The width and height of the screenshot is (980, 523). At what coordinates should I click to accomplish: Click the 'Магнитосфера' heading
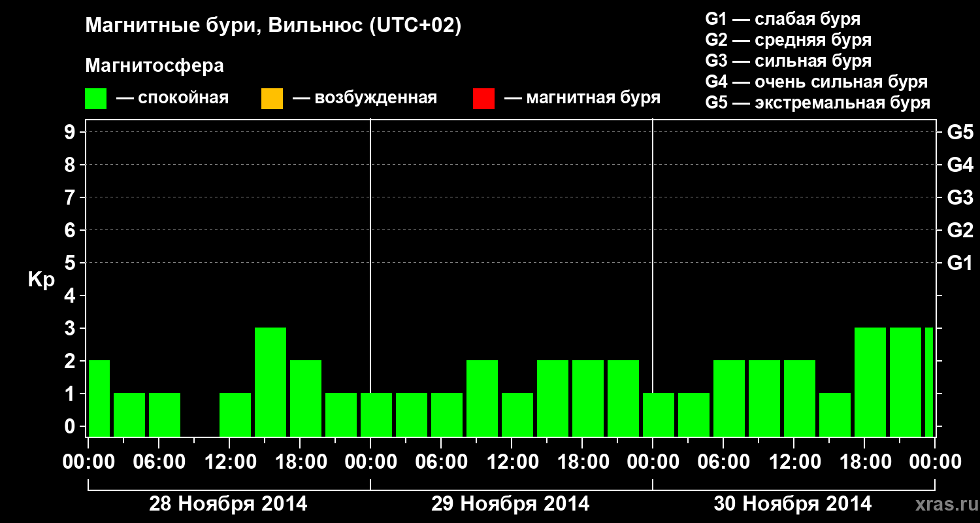pyautogui.click(x=154, y=66)
